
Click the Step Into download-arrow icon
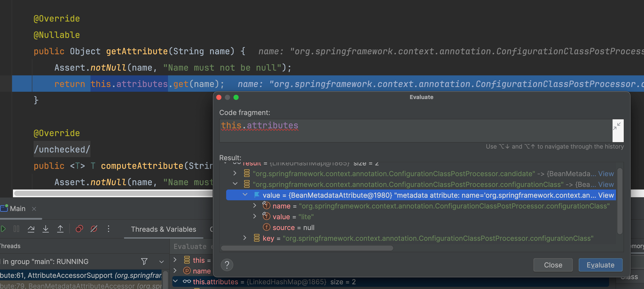45,229
